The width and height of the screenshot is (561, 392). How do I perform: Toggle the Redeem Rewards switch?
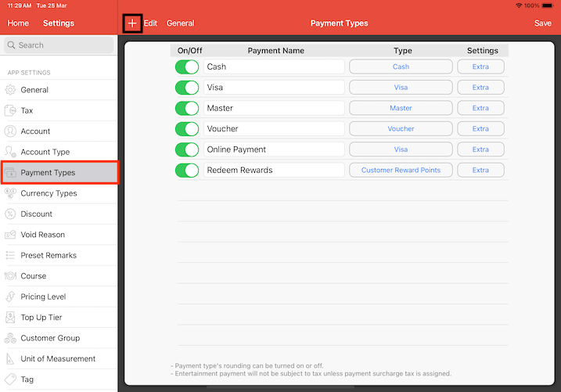point(187,171)
